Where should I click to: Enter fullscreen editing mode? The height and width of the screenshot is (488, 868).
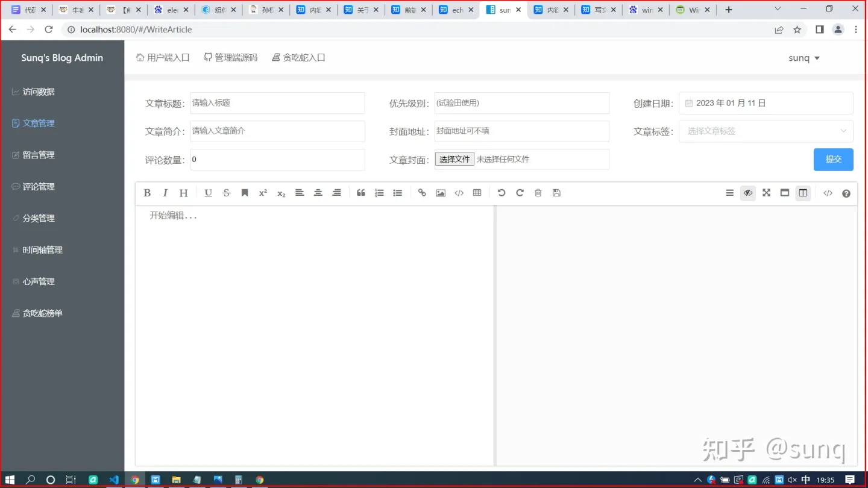(x=766, y=193)
